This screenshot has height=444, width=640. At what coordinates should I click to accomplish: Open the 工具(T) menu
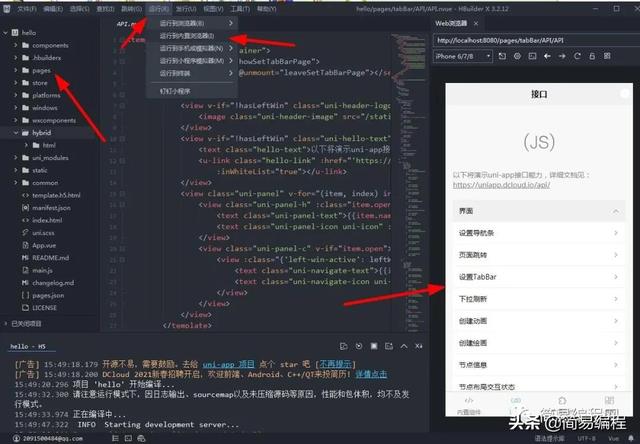tap(240, 9)
